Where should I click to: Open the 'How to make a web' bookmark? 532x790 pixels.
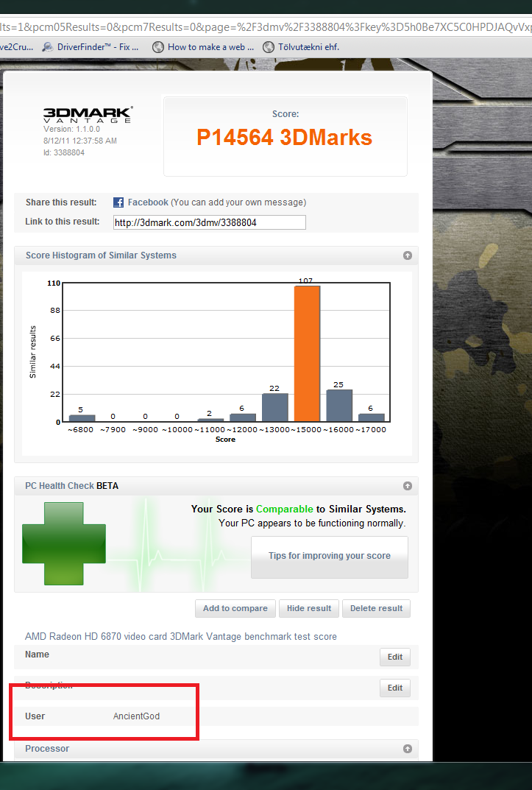coord(203,46)
